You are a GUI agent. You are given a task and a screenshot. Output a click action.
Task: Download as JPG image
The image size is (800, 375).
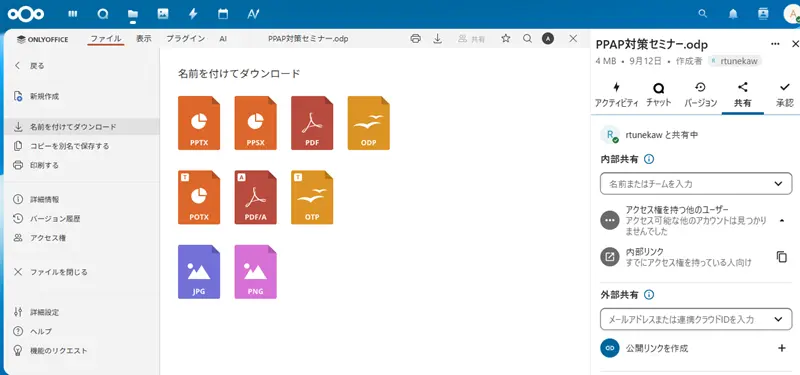(x=199, y=272)
